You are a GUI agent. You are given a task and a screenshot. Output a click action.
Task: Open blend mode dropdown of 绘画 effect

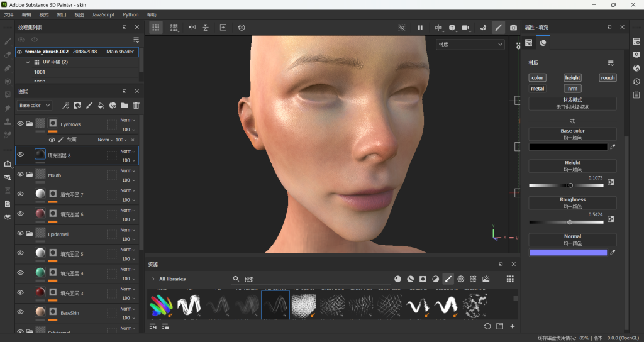(x=105, y=140)
